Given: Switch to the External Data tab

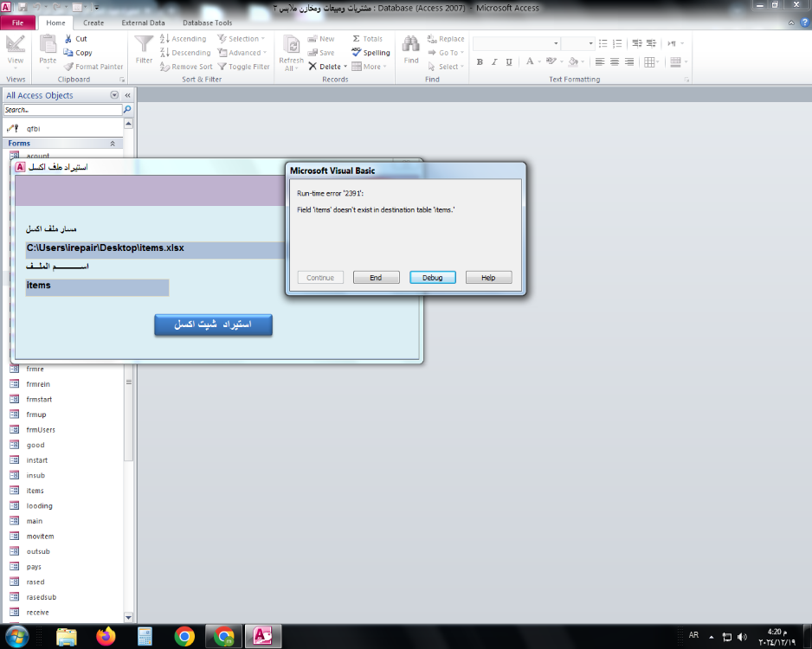Looking at the screenshot, I should [143, 22].
